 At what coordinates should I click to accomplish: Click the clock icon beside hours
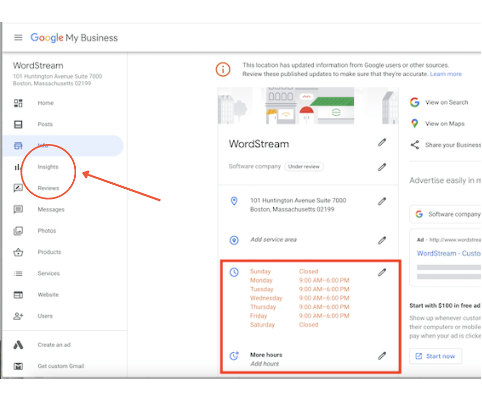pyautogui.click(x=234, y=272)
